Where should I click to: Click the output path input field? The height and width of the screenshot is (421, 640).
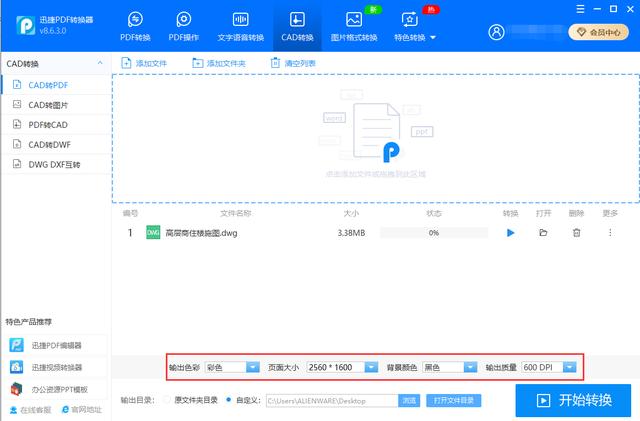tap(332, 401)
